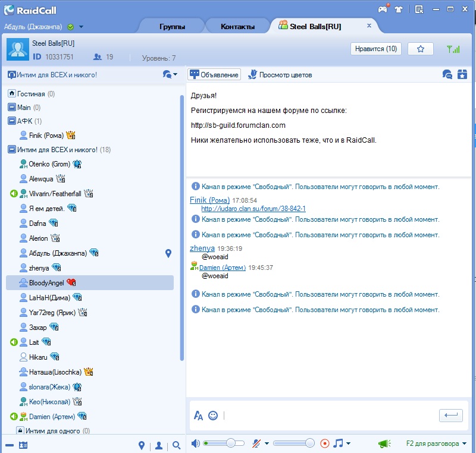Open the font formatting icon

tap(198, 416)
